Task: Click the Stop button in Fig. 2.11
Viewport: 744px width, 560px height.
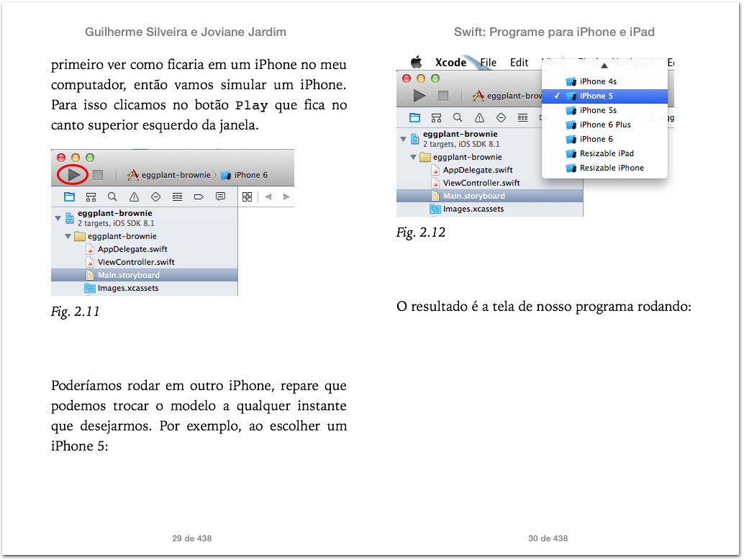Action: (98, 175)
